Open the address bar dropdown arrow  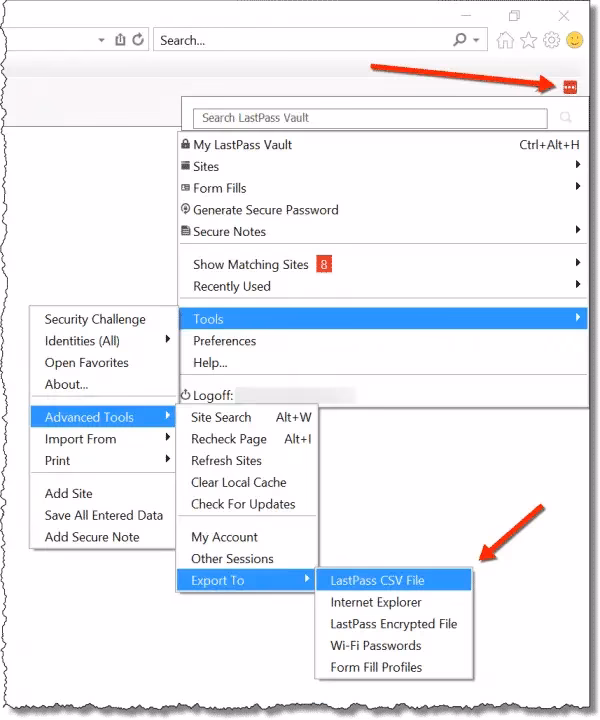coord(101,40)
